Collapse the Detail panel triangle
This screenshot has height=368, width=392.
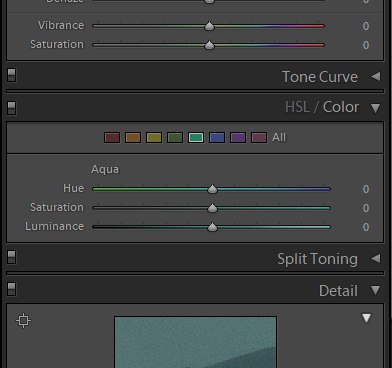[x=376, y=290]
